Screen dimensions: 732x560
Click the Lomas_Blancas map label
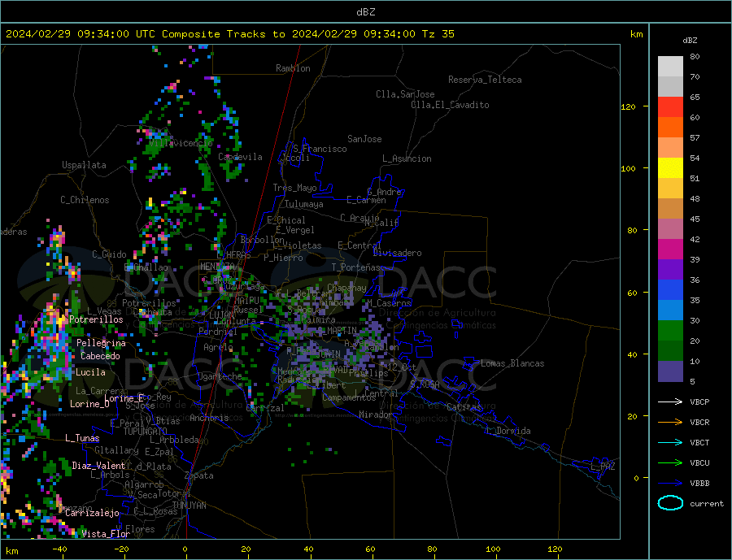512,363
